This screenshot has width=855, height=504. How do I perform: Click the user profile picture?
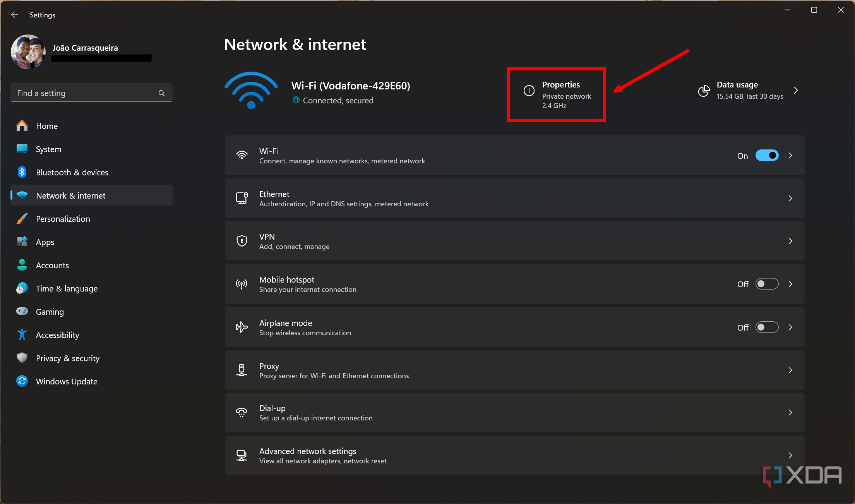pyautogui.click(x=28, y=52)
